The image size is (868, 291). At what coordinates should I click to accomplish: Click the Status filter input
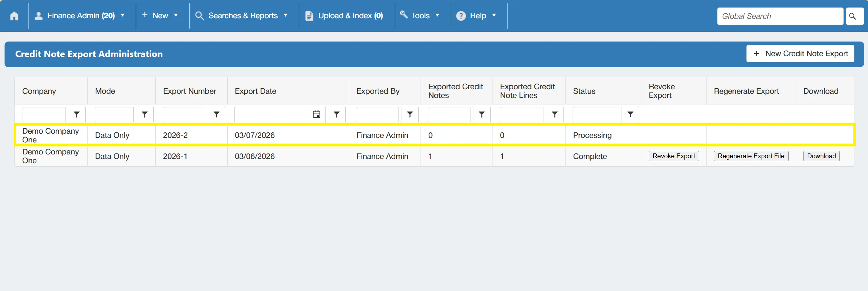[596, 115]
